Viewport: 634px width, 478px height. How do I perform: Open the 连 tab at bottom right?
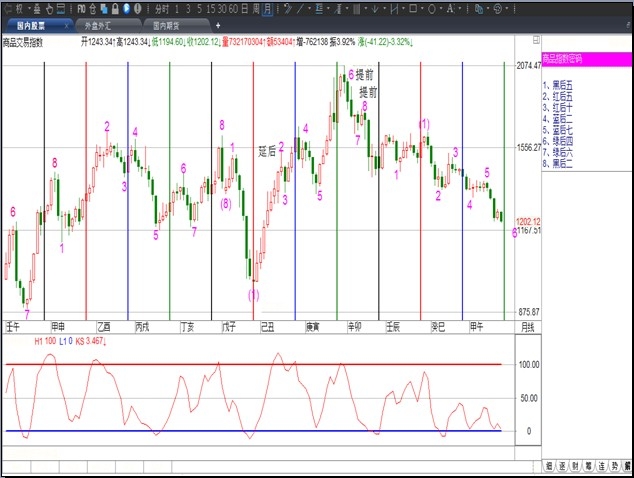602,466
